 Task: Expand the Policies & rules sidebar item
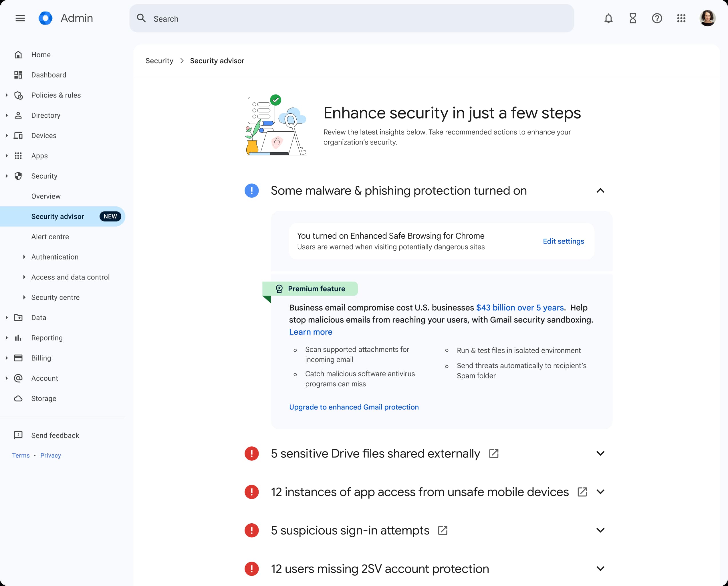pos(7,95)
